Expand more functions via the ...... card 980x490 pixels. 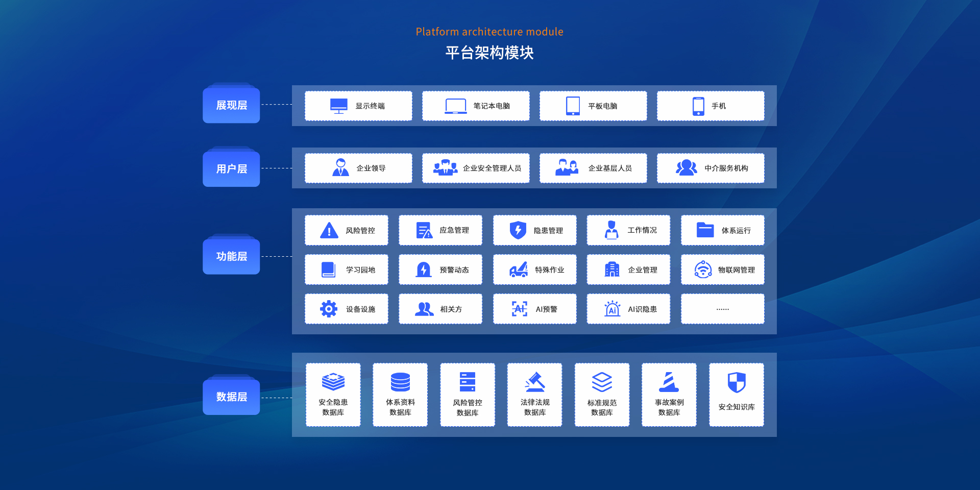(x=722, y=309)
